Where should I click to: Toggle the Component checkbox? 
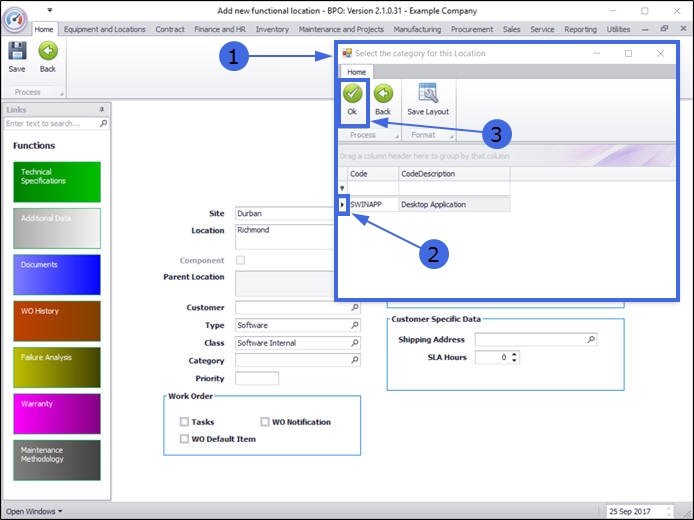pyautogui.click(x=240, y=260)
